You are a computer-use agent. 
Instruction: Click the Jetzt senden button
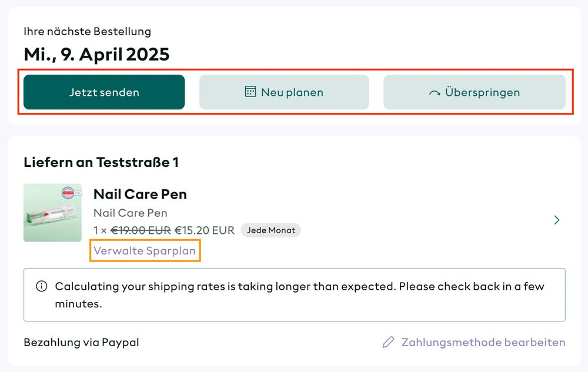coord(104,92)
